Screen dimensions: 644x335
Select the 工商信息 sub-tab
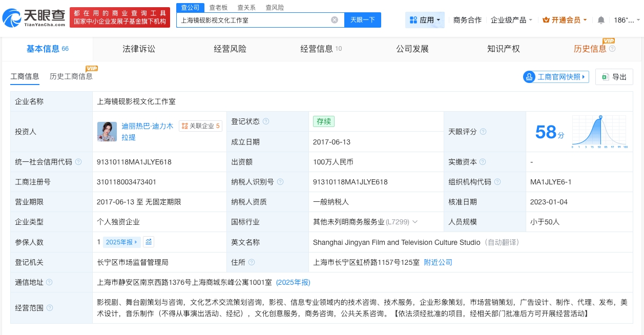(x=25, y=76)
